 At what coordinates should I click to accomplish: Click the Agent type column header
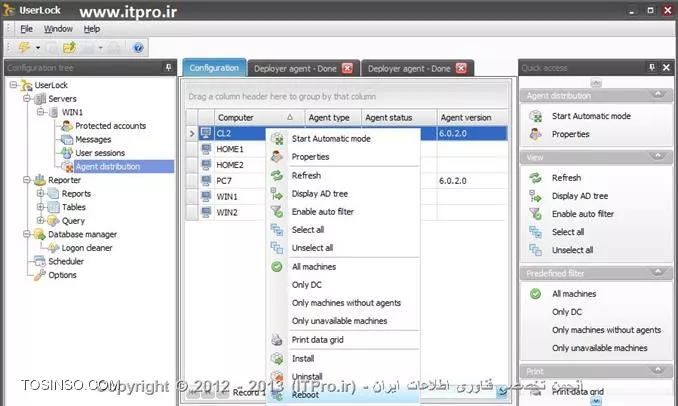pyautogui.click(x=333, y=117)
